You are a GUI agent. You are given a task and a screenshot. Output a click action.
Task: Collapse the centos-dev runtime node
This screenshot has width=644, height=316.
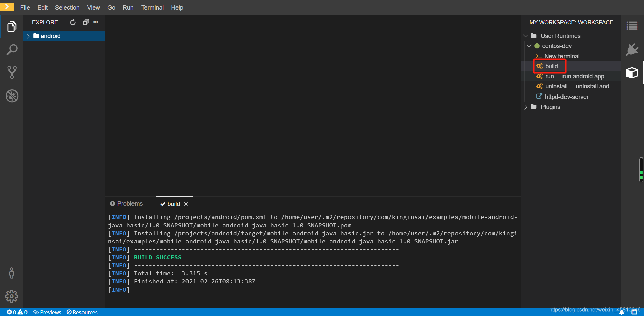click(x=529, y=46)
